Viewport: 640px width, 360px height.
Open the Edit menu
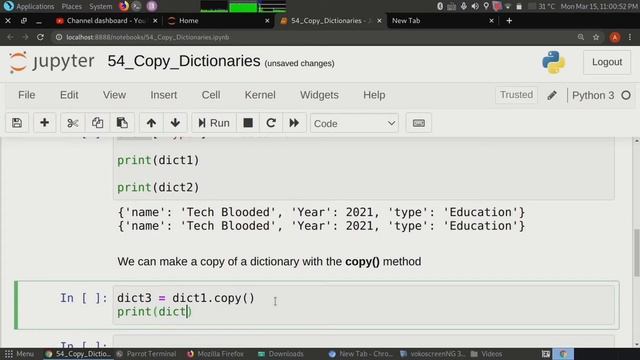coord(69,95)
